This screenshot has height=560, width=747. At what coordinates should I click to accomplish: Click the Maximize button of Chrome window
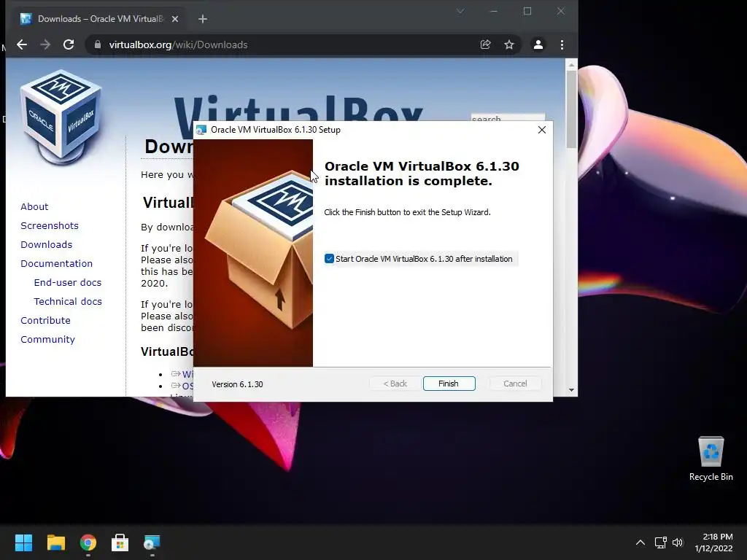pyautogui.click(x=527, y=11)
